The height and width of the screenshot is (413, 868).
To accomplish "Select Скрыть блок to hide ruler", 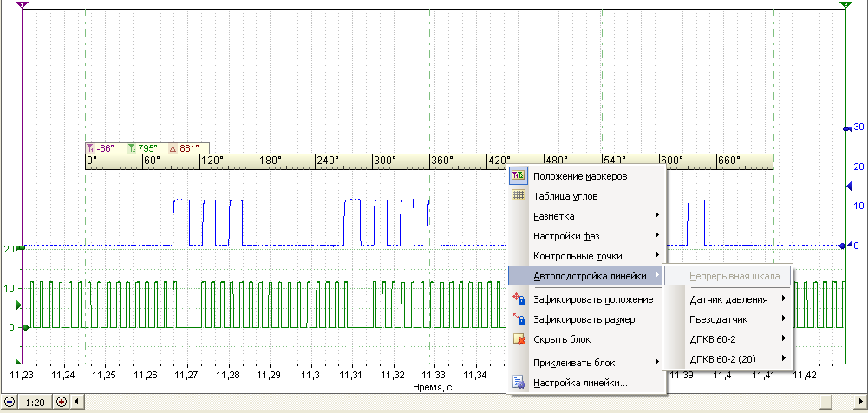I will [586, 339].
